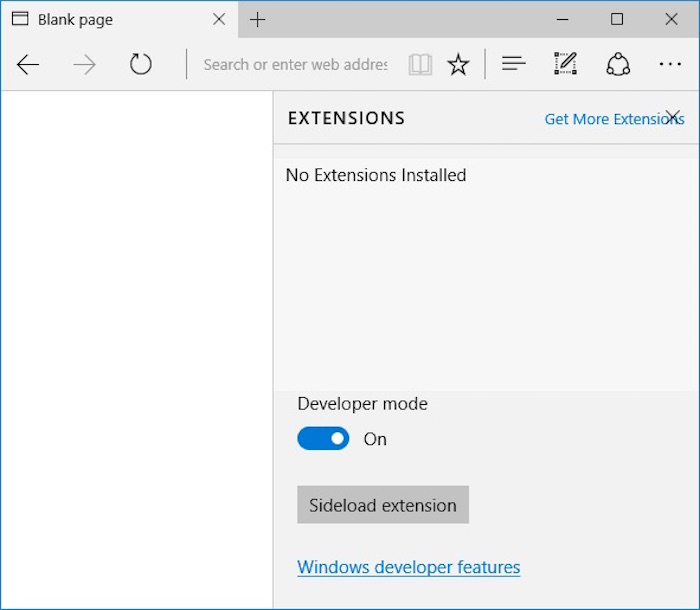Open the More actions ellipsis menu
The width and height of the screenshot is (700, 610).
(x=670, y=65)
